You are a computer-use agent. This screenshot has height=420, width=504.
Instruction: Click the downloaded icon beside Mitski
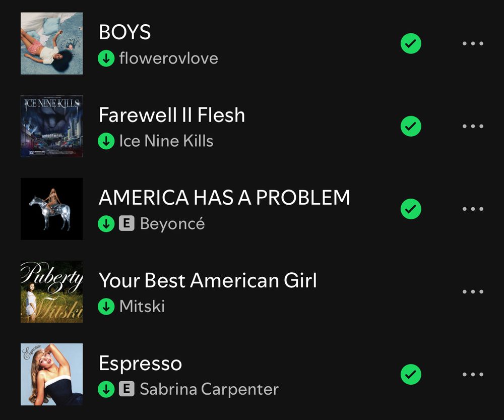point(106,307)
